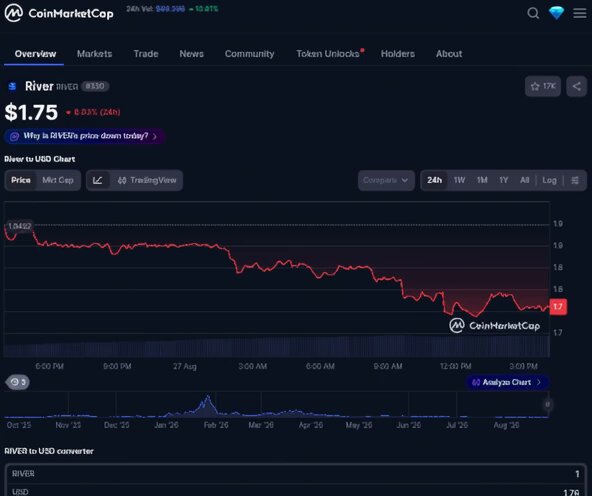Open the hamburger menu icon
592x496 pixels.
click(580, 13)
